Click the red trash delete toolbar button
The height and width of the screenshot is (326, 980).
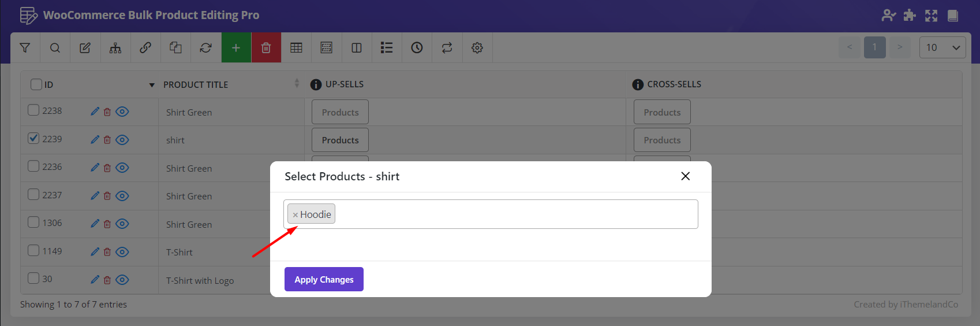tap(266, 48)
